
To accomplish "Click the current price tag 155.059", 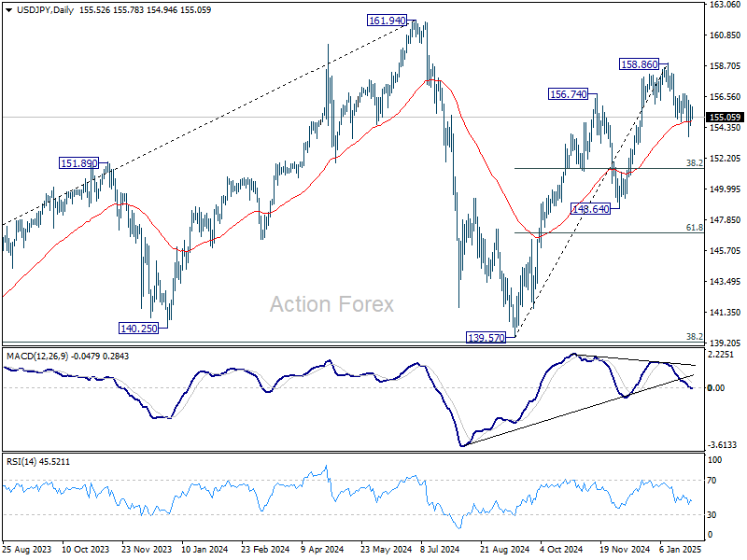I will click(725, 118).
